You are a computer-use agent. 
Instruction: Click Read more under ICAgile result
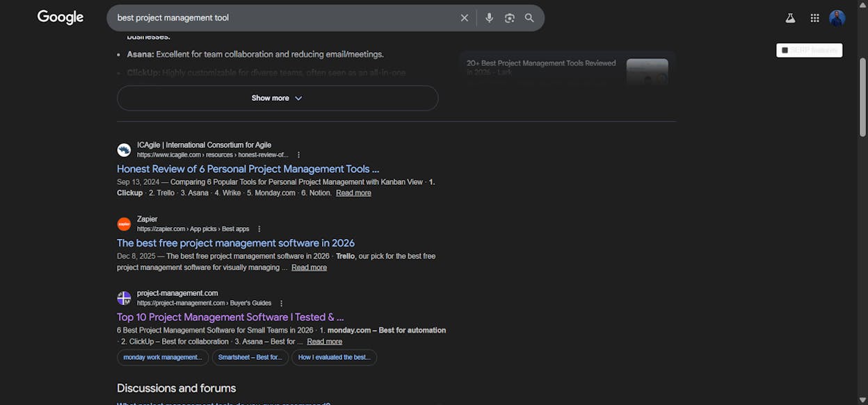point(353,193)
